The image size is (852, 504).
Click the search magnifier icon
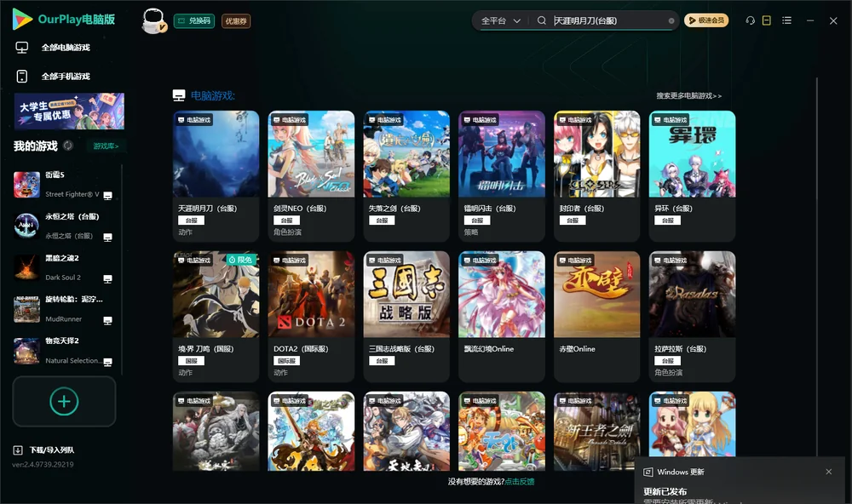541,20
